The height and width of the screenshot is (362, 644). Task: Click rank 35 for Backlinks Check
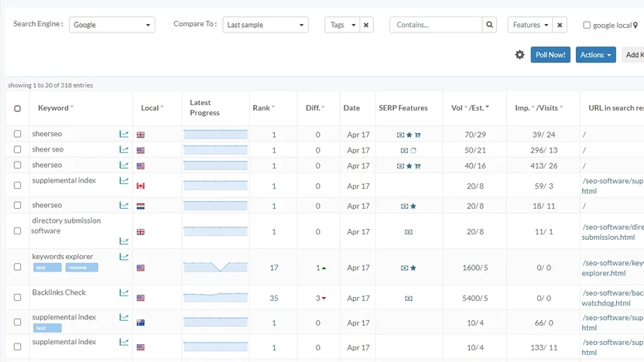[x=274, y=299]
